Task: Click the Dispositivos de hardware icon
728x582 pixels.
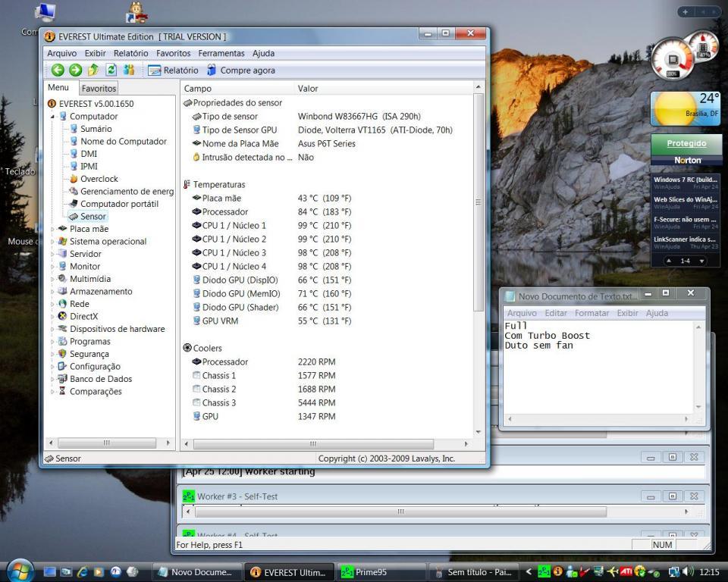Action: tap(62, 329)
